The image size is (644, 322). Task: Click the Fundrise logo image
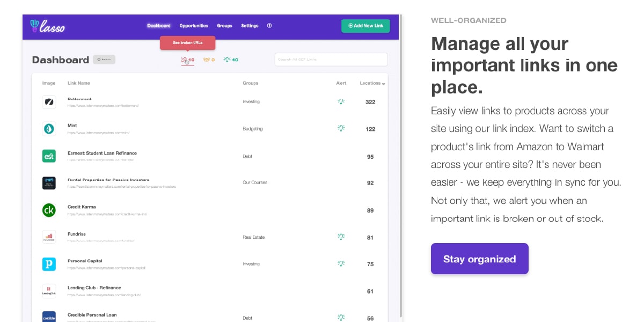click(49, 237)
